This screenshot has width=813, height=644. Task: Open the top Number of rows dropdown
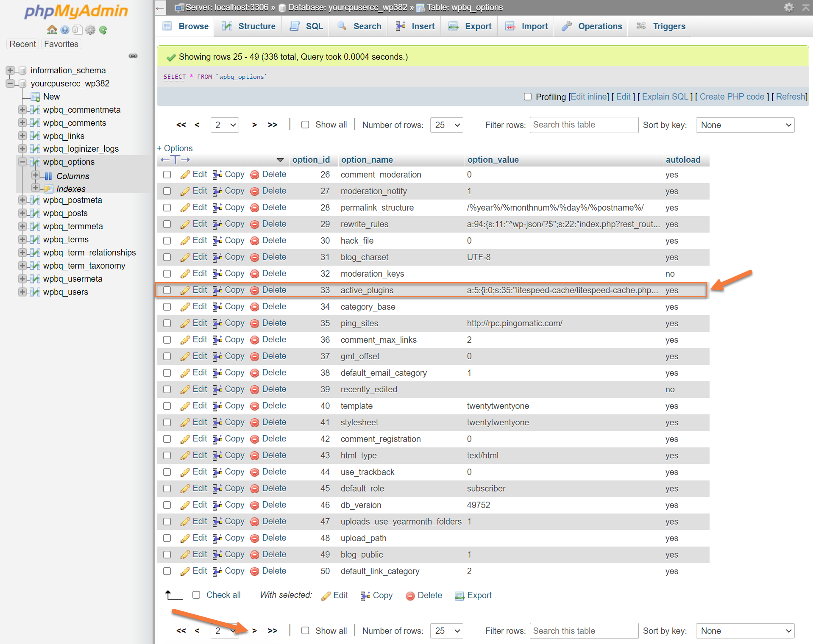(x=446, y=125)
